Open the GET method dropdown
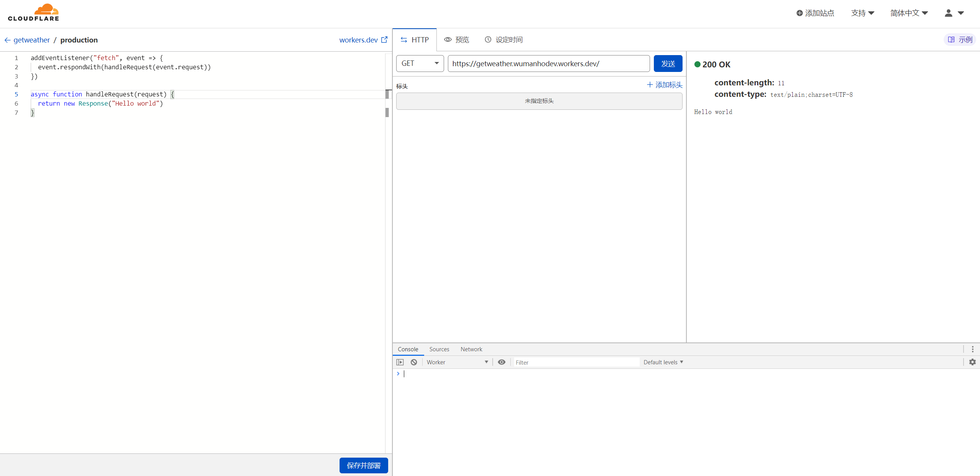 coord(420,63)
